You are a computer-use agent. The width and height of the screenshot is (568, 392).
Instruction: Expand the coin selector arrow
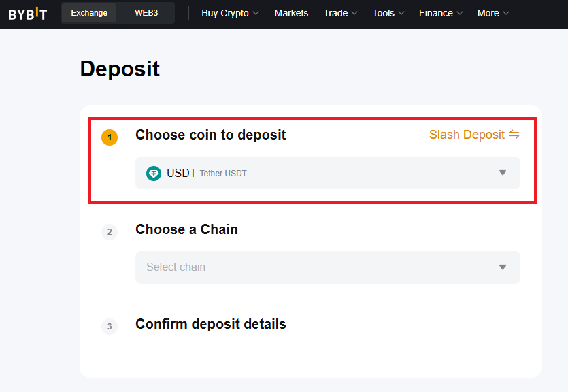pyautogui.click(x=503, y=173)
